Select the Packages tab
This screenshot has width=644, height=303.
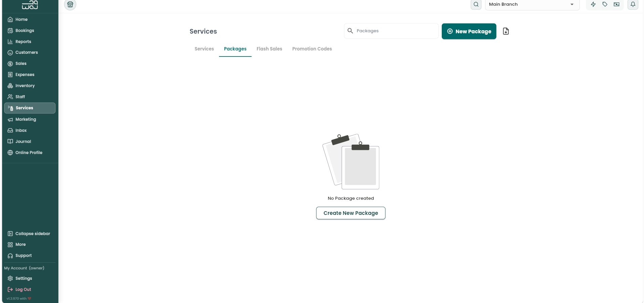coord(235,49)
